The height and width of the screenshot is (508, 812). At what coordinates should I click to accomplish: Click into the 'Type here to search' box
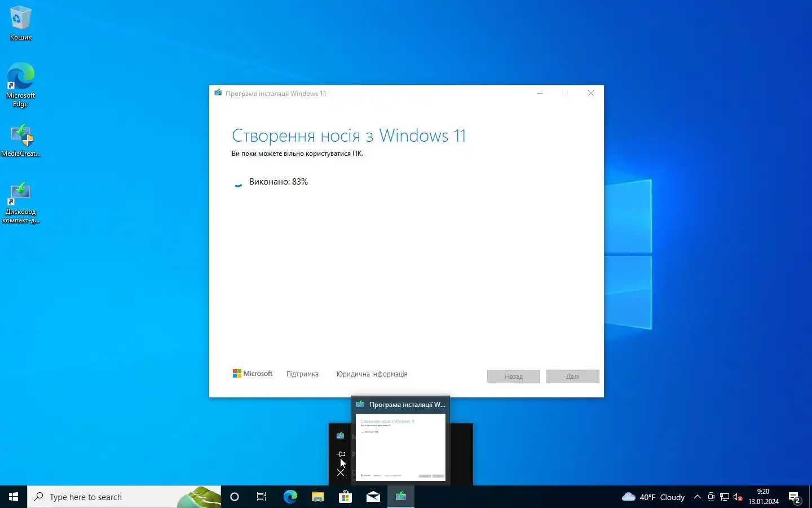click(x=124, y=497)
